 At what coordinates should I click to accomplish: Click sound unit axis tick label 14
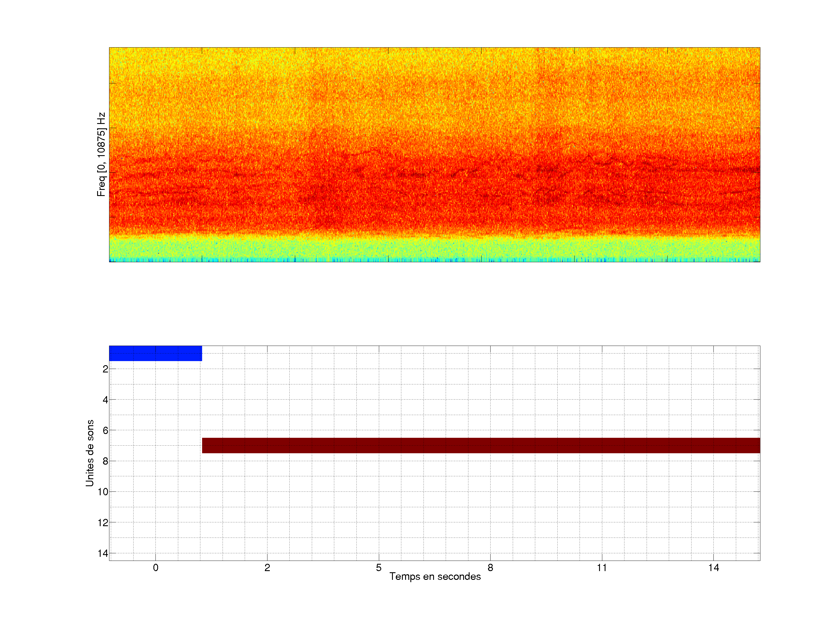[103, 553]
